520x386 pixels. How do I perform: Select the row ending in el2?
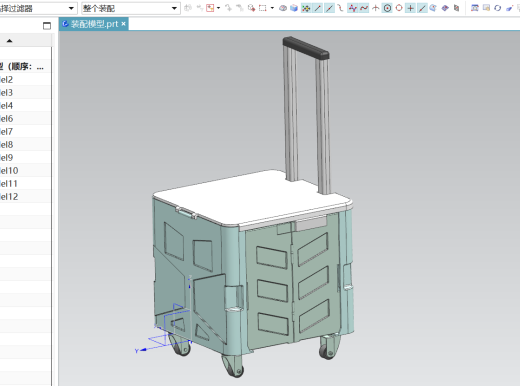26,80
